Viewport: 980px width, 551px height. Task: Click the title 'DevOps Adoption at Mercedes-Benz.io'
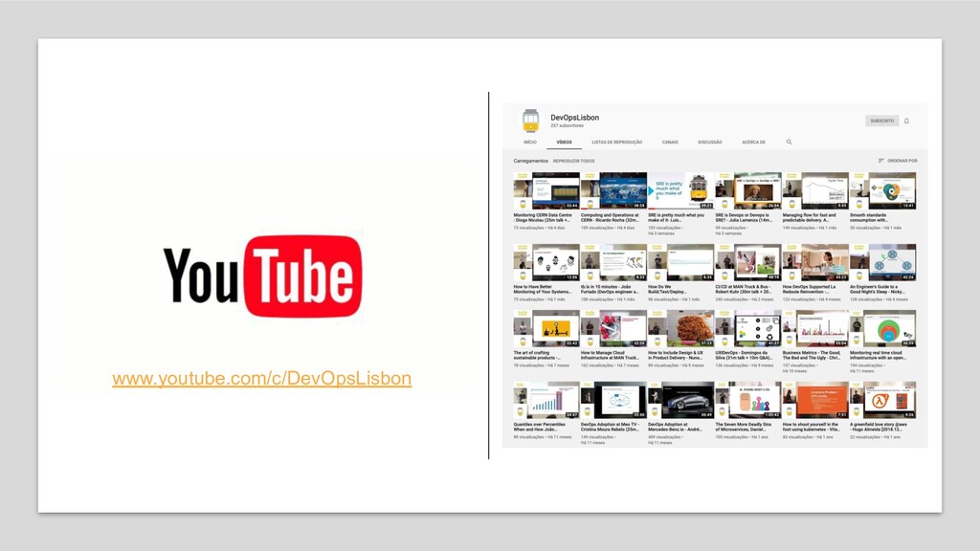[677, 427]
